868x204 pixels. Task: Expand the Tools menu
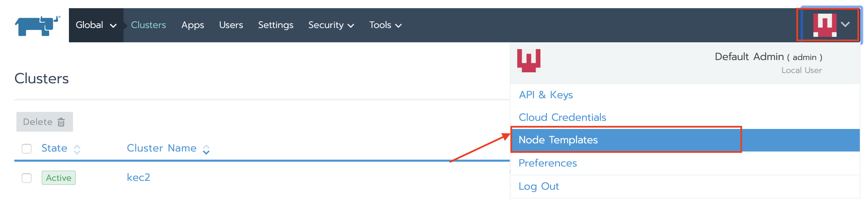pyautogui.click(x=385, y=25)
